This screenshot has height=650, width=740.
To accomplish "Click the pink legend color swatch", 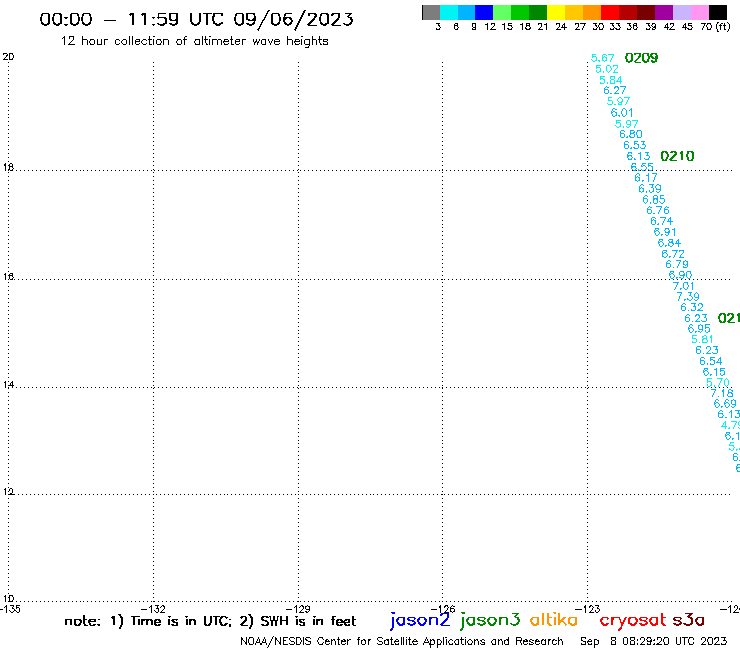I will [699, 12].
